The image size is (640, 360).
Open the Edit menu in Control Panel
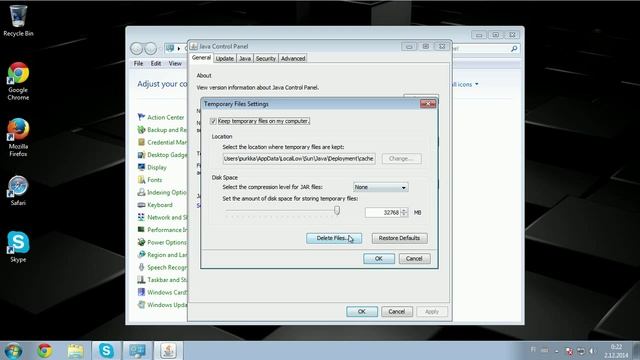click(x=156, y=64)
